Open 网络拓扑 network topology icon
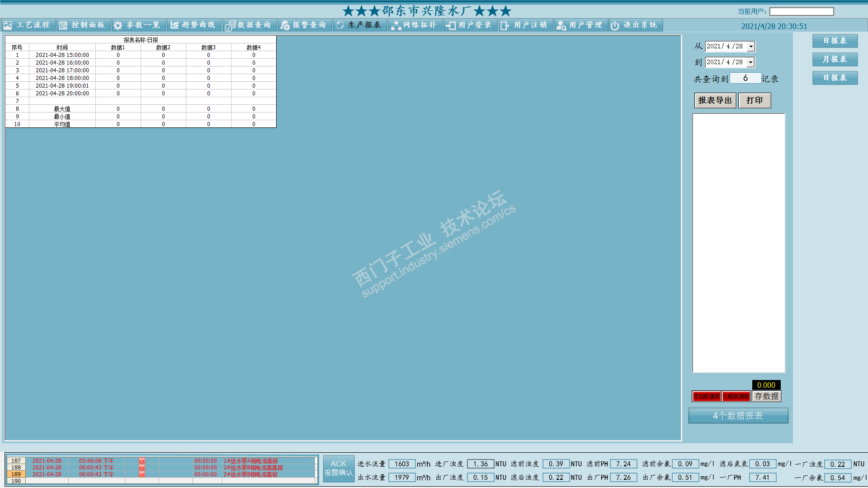Image resolution: width=868 pixels, height=488 pixels. [x=396, y=25]
